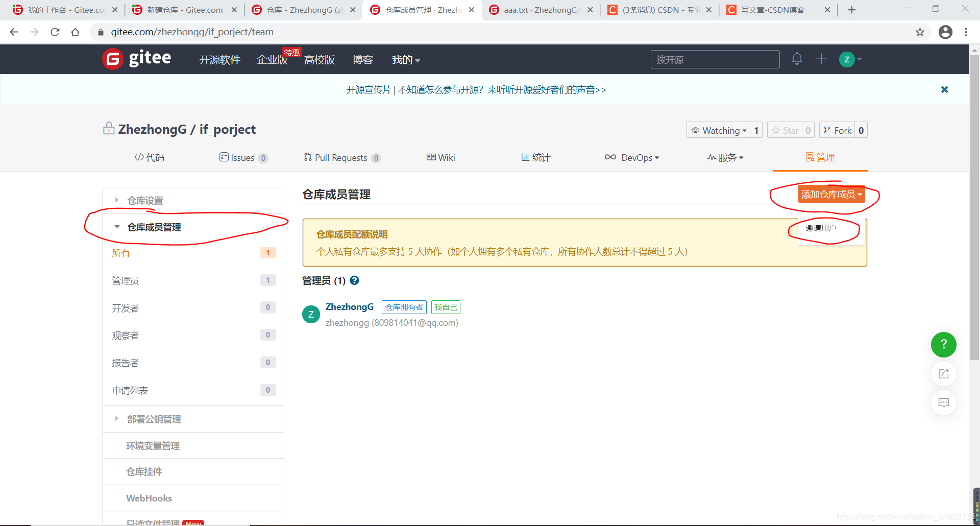Click the plus icon in the Gitee header

click(821, 59)
